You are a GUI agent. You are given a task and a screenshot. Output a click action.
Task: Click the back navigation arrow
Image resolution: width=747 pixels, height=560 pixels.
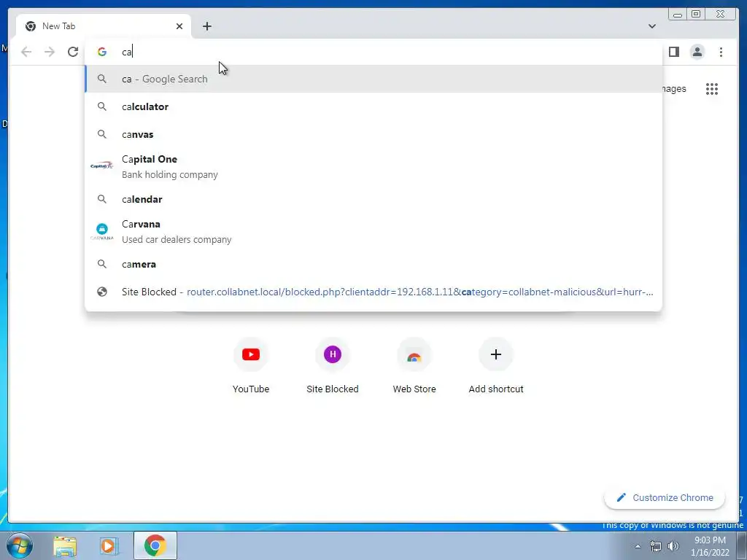pos(27,52)
